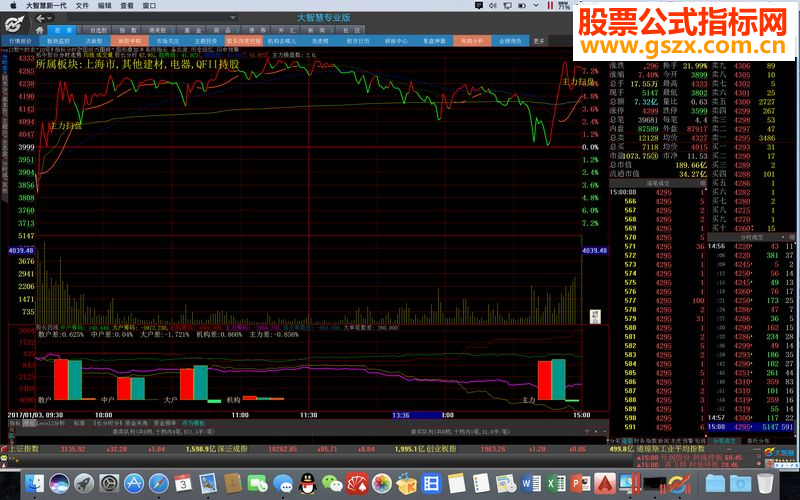
Task: Open the Trash in the dock
Action: coord(765,483)
